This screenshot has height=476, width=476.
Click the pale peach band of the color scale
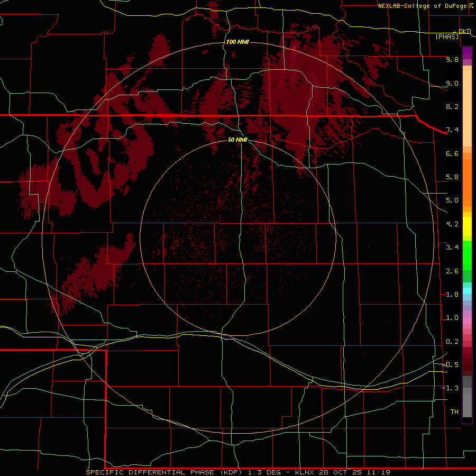467,108
